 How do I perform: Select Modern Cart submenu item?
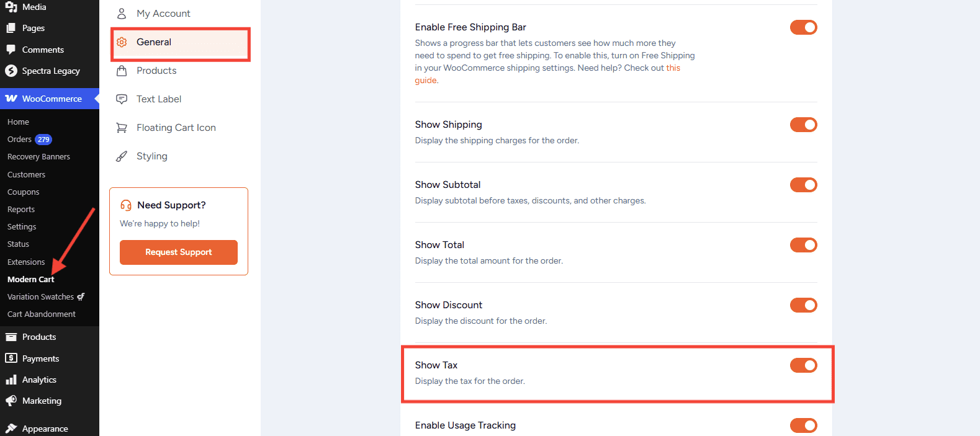click(31, 280)
